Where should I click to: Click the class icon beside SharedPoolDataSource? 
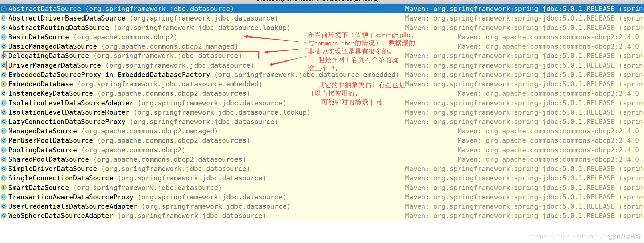3,159
